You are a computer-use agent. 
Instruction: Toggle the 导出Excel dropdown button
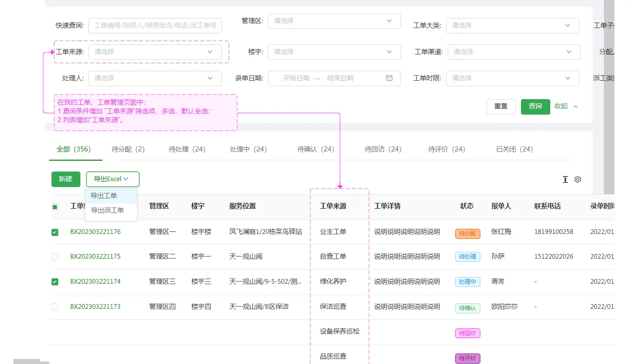coord(113,179)
